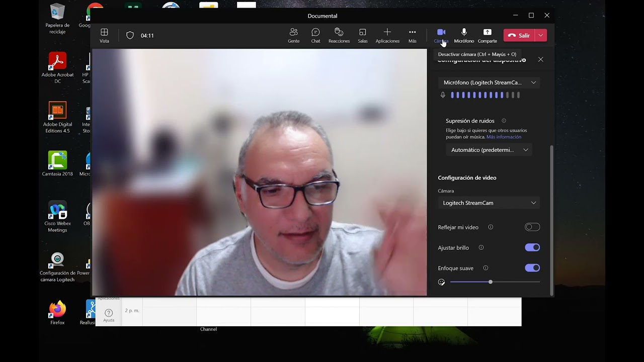Image resolution: width=644 pixels, height=362 pixels.
Task: Adjust the soft focus intensity slider
Action: pyautogui.click(x=495, y=282)
